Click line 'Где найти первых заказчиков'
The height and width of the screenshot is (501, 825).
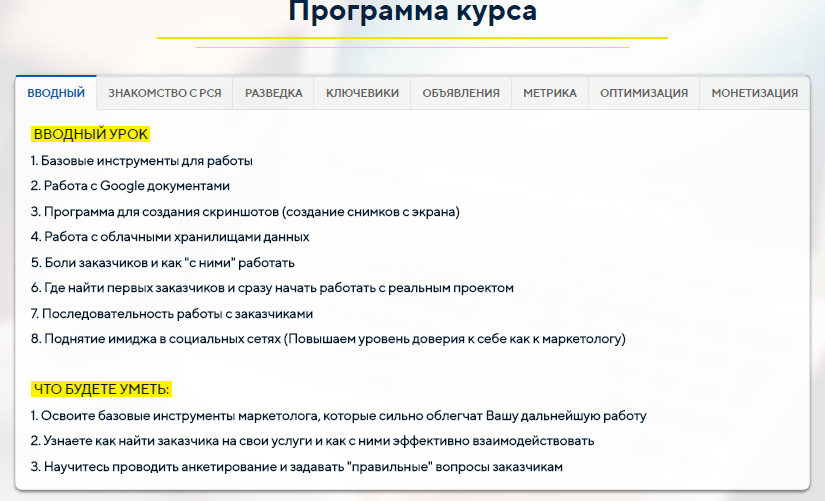tap(272, 288)
